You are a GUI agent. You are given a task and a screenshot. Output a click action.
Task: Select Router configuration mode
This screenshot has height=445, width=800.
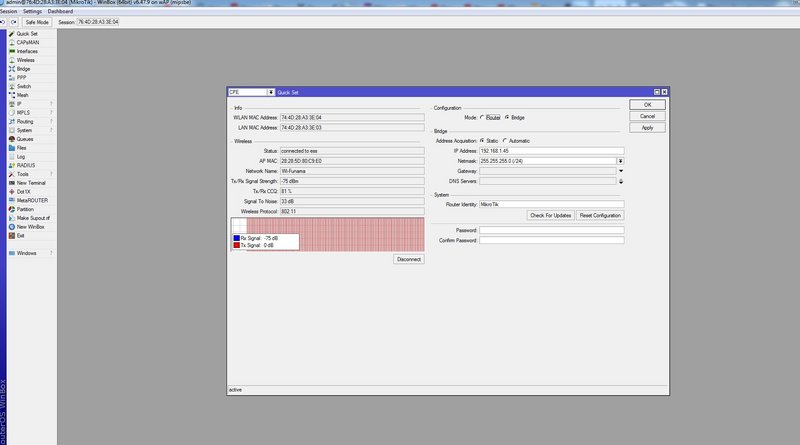[482, 117]
